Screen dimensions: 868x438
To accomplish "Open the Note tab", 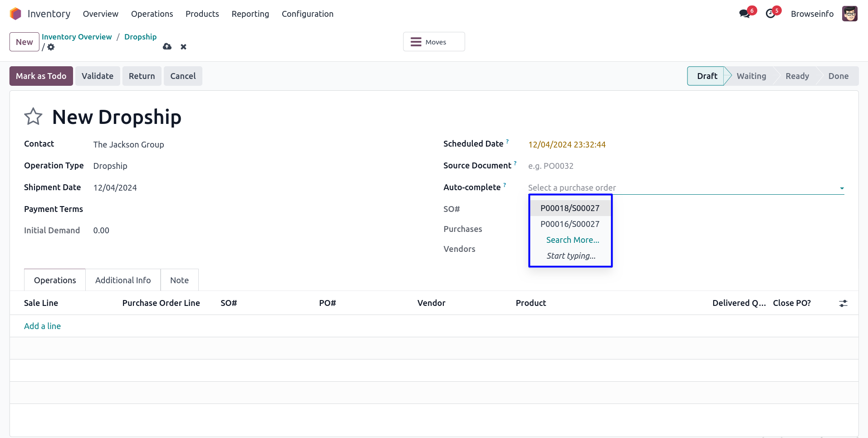I will (179, 281).
